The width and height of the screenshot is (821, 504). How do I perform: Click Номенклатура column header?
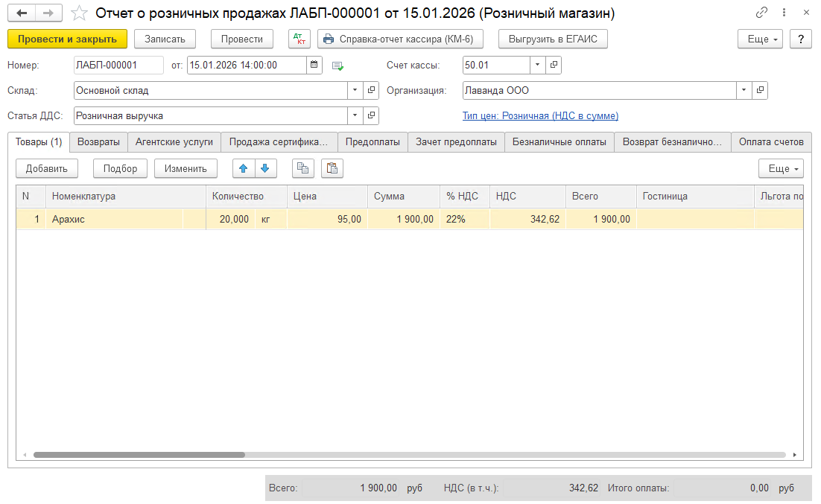pyautogui.click(x=126, y=197)
